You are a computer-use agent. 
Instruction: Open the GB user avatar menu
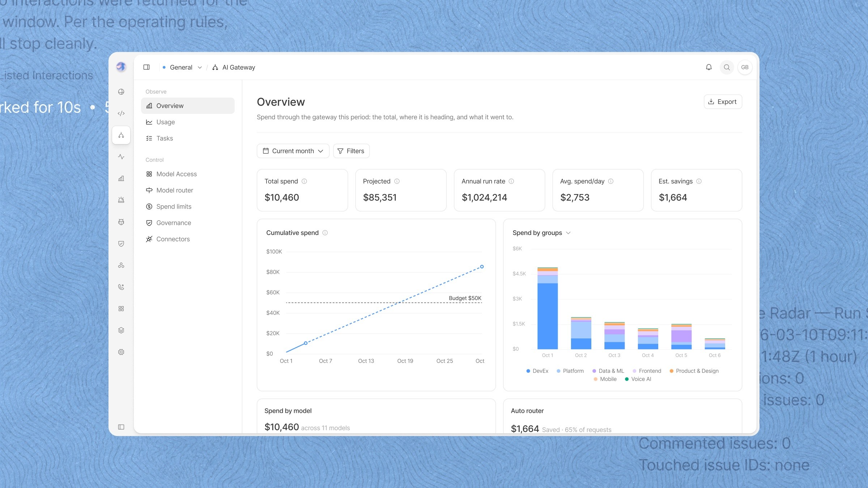pyautogui.click(x=745, y=67)
